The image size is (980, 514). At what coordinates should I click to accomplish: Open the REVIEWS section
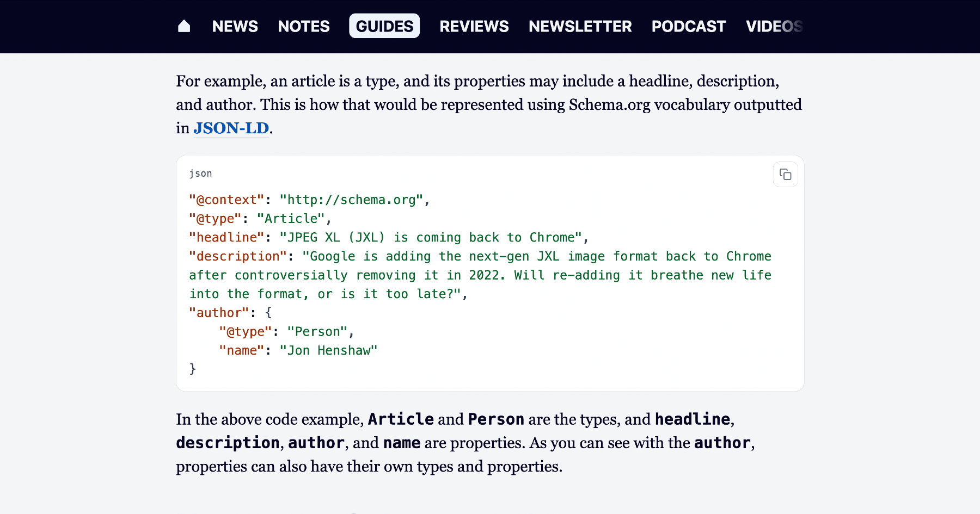(x=474, y=26)
